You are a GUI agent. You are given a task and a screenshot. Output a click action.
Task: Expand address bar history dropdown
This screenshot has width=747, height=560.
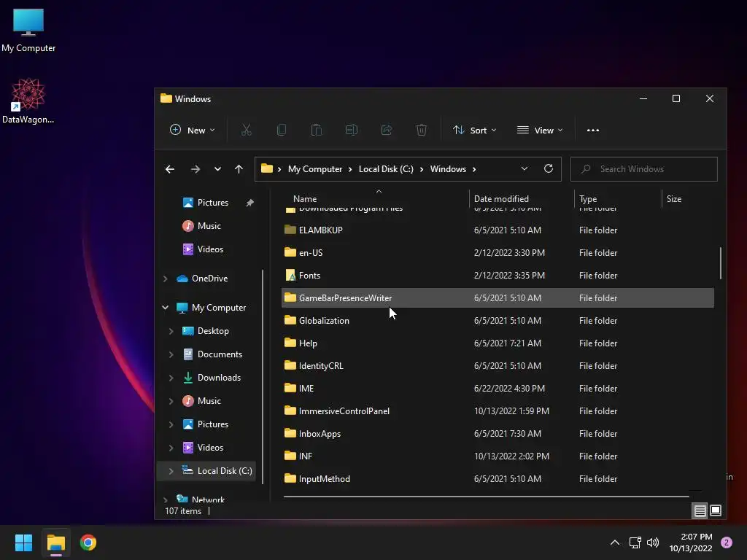(524, 168)
